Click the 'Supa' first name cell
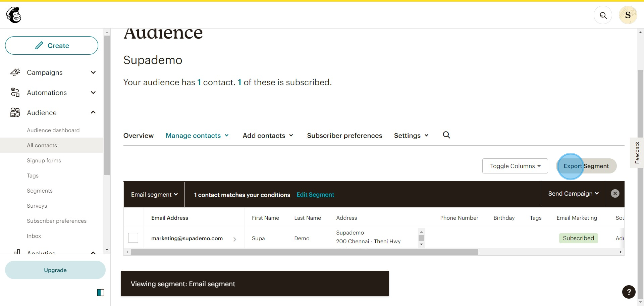 [258, 238]
